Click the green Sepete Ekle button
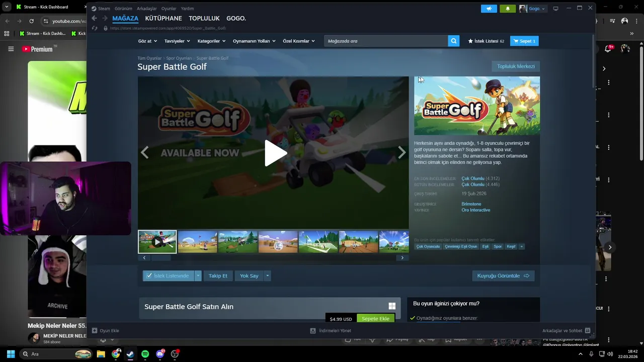Viewport: 644px width, 362px height. point(375,318)
